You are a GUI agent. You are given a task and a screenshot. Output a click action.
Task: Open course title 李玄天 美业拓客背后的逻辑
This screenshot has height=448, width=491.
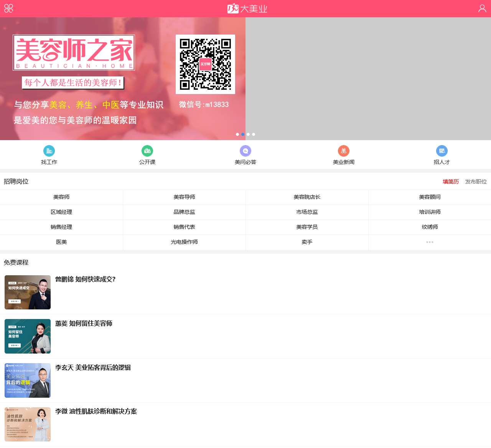[x=93, y=367]
